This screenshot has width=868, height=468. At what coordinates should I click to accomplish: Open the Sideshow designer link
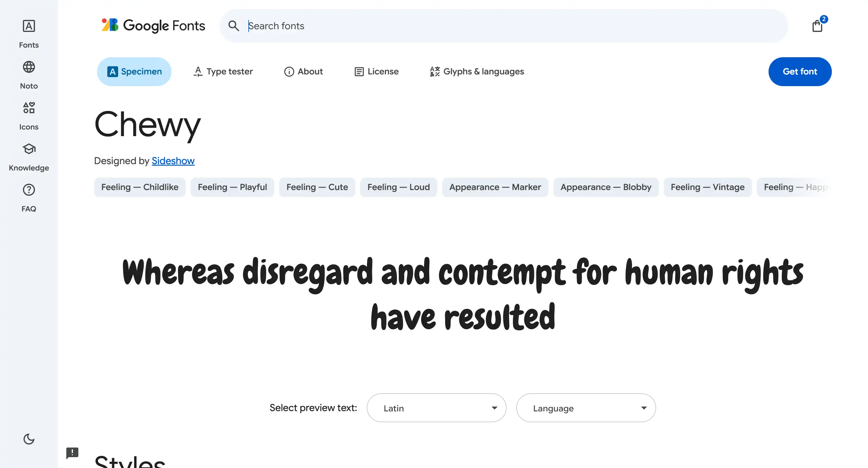[x=173, y=161]
